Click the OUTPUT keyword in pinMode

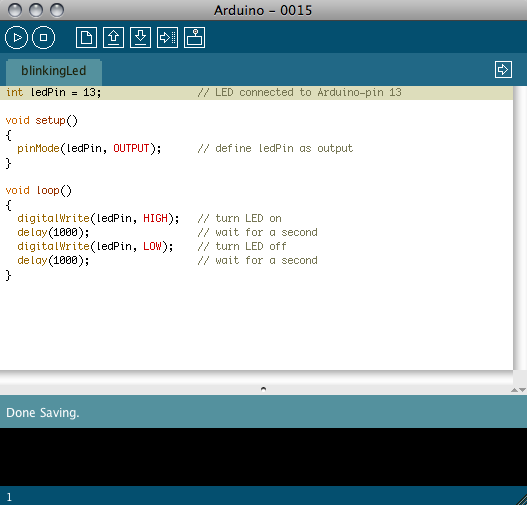coord(131,148)
